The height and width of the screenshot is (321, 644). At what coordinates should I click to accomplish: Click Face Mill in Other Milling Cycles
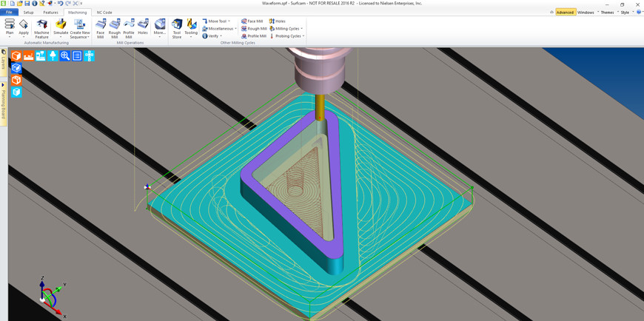coord(252,21)
